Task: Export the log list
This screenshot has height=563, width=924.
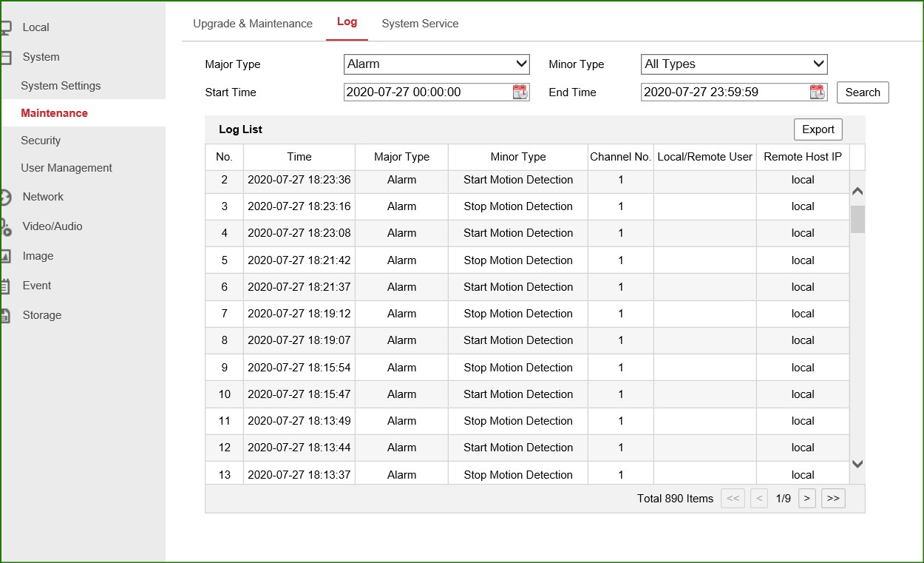Action: pyautogui.click(x=818, y=129)
